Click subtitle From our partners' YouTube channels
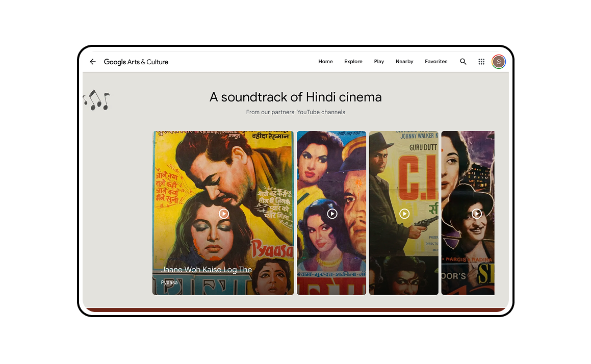This screenshot has width=591, height=364. [295, 112]
